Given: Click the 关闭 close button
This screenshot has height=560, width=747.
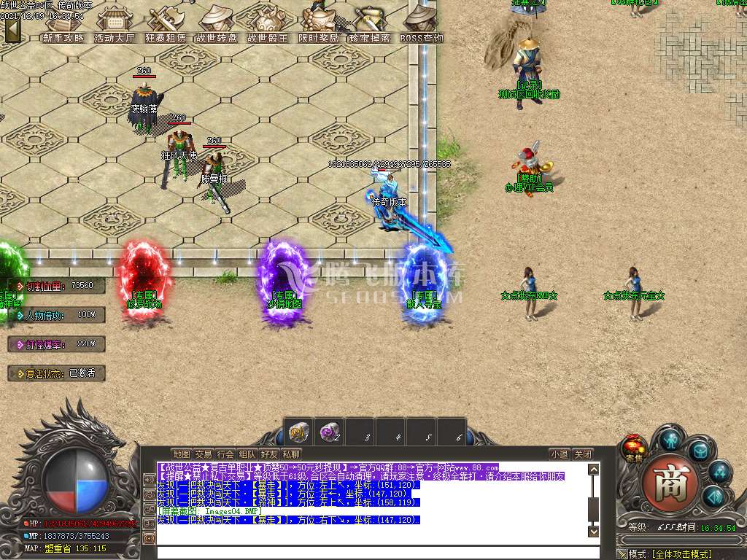Looking at the screenshot, I should click(x=582, y=454).
